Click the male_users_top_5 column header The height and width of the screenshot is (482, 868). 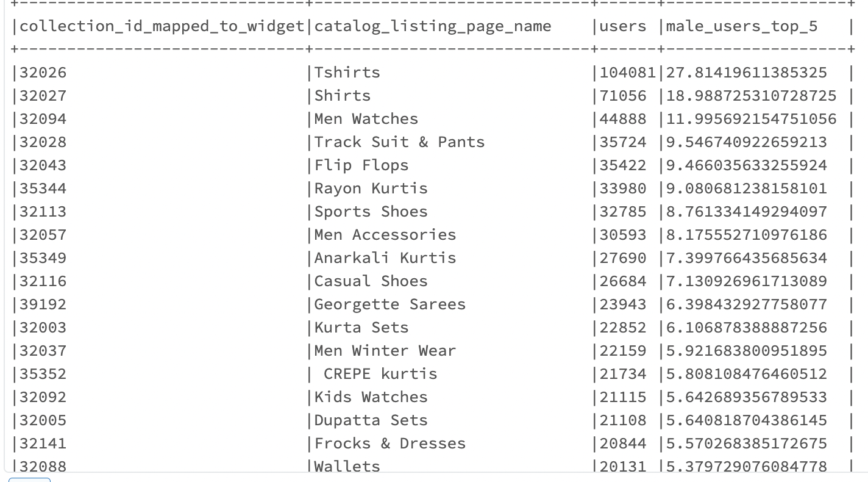741,26
